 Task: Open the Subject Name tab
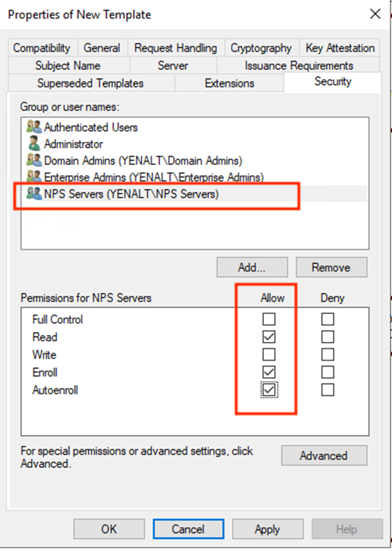(68, 65)
